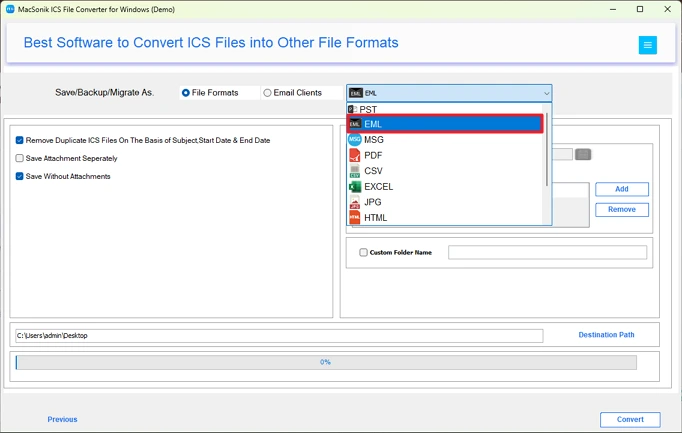This screenshot has height=433, width=682.
Task: Minimize the MacSonik window
Action: coord(613,9)
